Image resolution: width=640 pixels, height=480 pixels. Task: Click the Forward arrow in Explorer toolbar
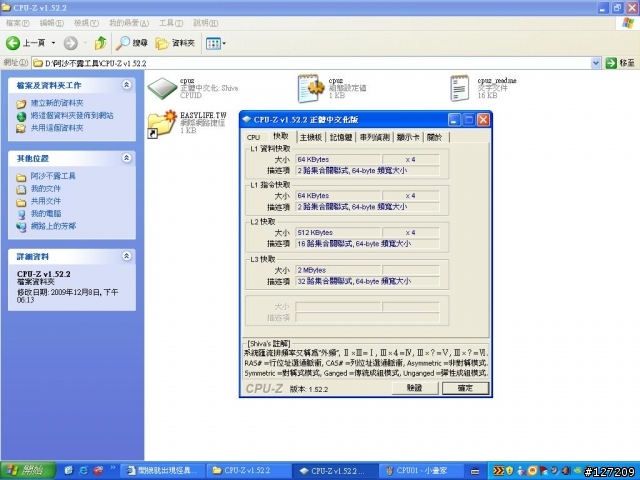click(71, 43)
